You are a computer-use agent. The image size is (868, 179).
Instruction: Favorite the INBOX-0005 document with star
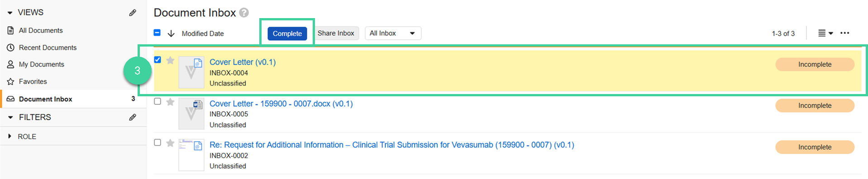[170, 102]
